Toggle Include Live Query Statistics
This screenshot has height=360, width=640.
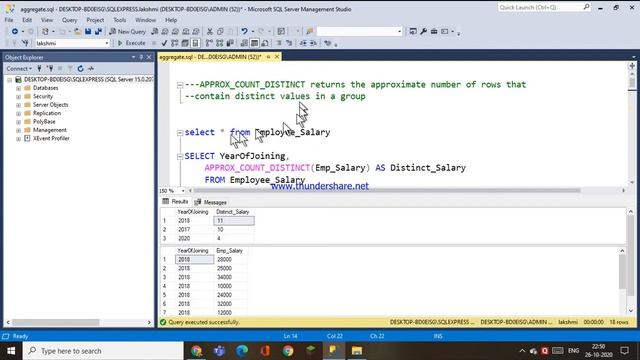click(x=220, y=43)
